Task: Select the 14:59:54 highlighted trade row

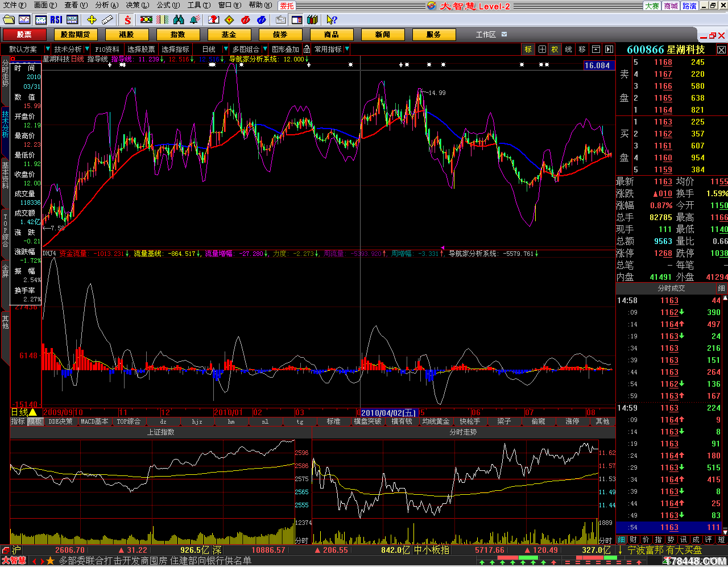Action: tap(668, 528)
